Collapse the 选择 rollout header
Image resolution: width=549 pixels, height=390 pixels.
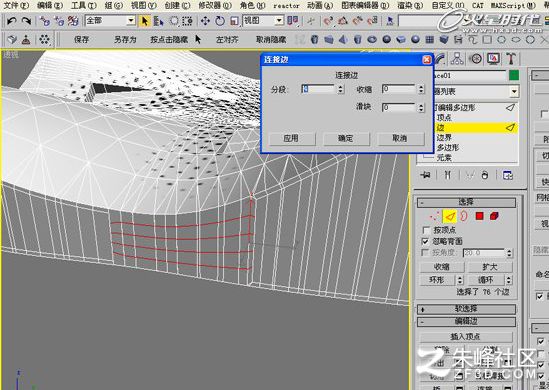pyautogui.click(x=466, y=202)
